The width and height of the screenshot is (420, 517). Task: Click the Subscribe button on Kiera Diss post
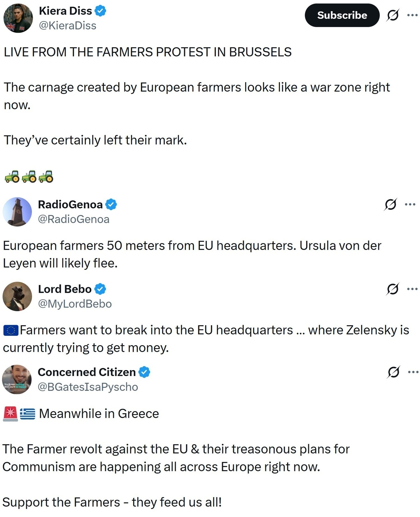click(342, 15)
